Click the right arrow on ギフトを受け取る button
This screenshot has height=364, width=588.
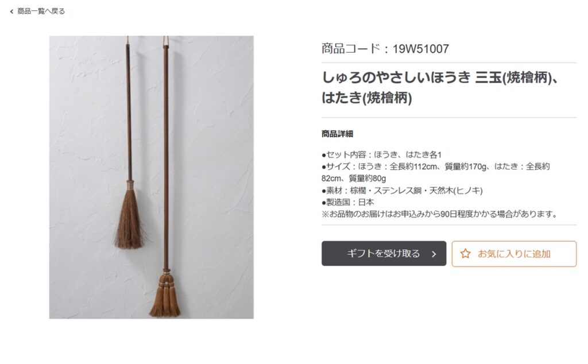tap(434, 254)
